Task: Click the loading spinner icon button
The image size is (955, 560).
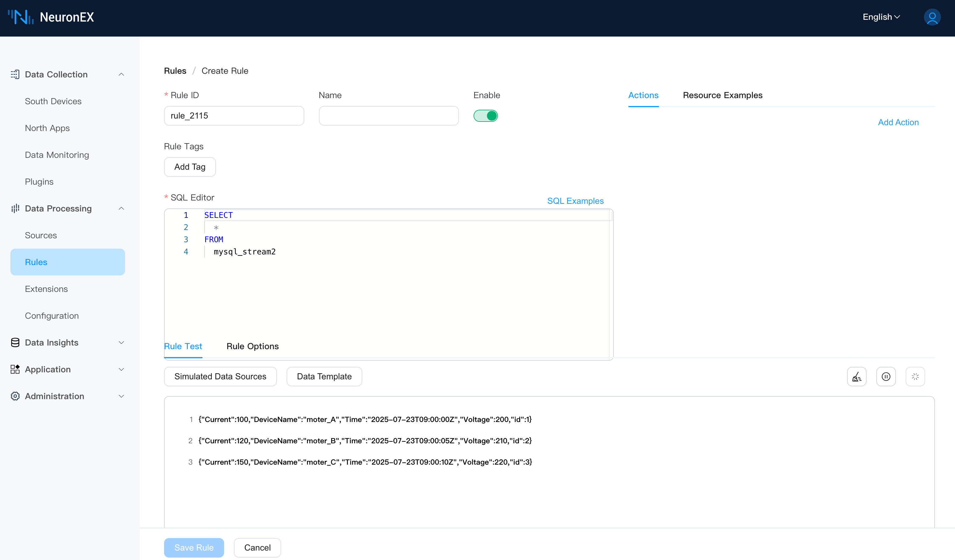Action: pos(915,376)
